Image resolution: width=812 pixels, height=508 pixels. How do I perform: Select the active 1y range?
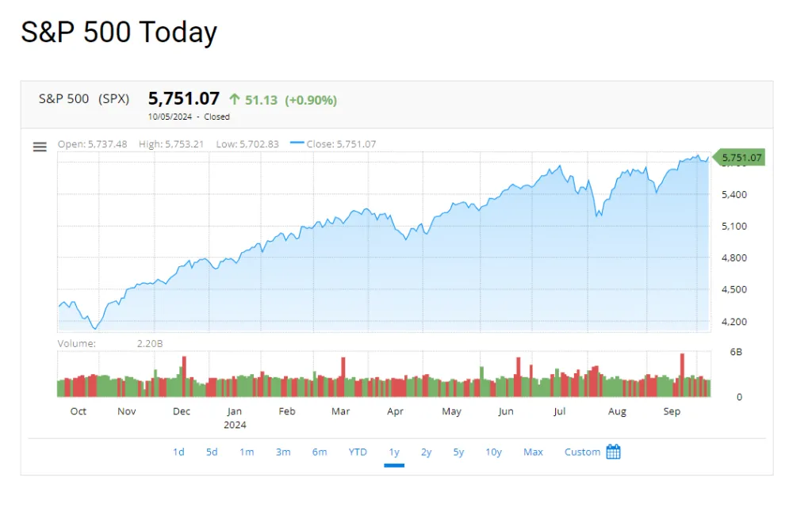[394, 453]
